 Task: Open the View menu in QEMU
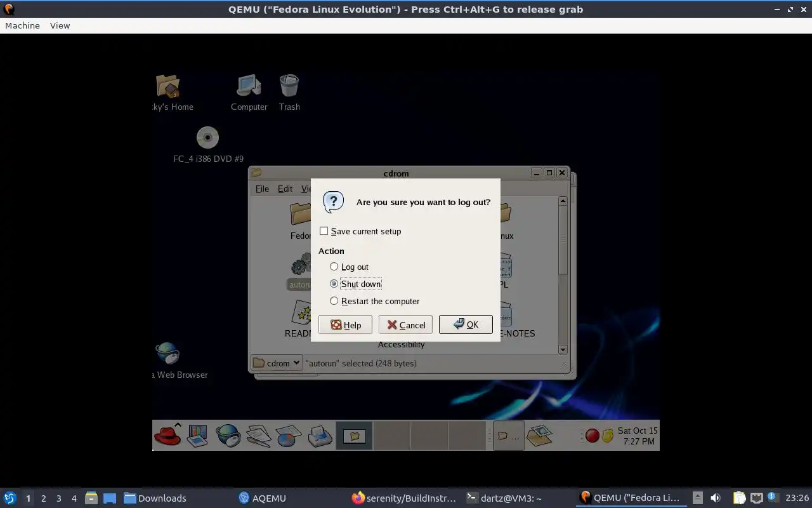point(60,25)
